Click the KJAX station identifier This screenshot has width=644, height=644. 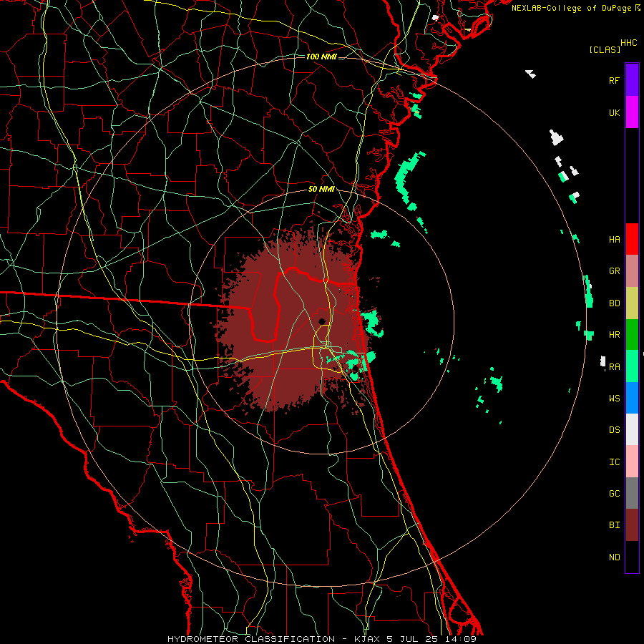tap(368, 639)
